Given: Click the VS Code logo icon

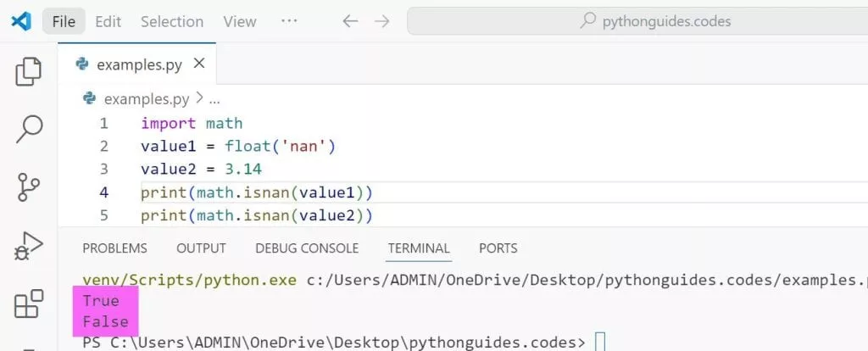Looking at the screenshot, I should [x=21, y=21].
